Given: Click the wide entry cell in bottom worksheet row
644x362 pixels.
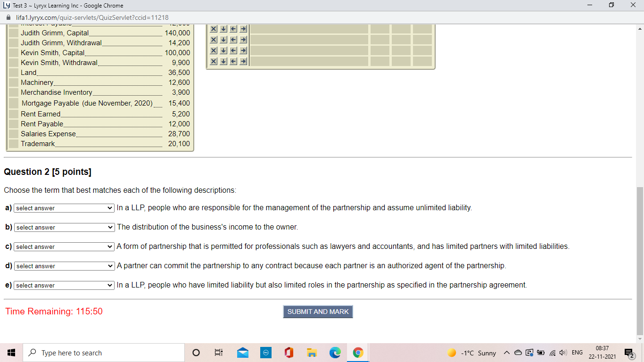Looking at the screenshot, I should click(x=309, y=61).
